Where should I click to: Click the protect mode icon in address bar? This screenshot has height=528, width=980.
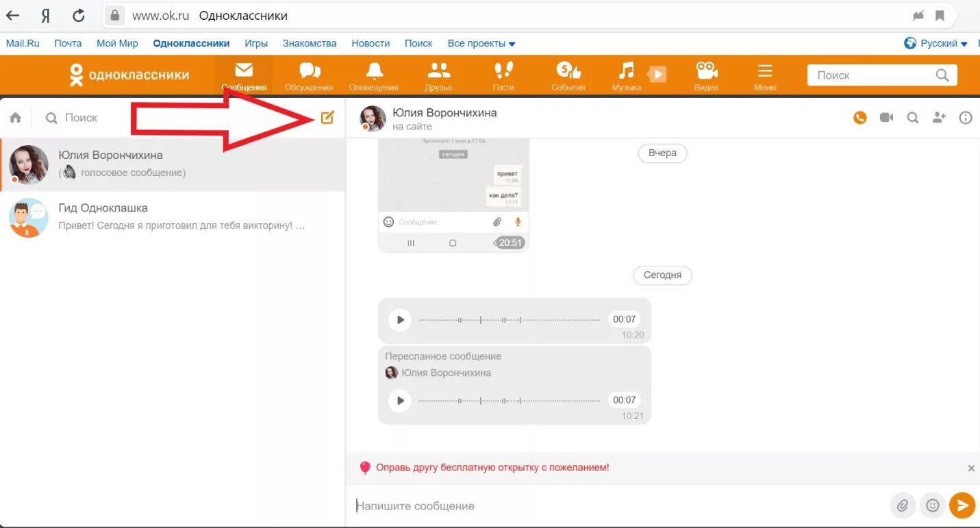[x=918, y=15]
